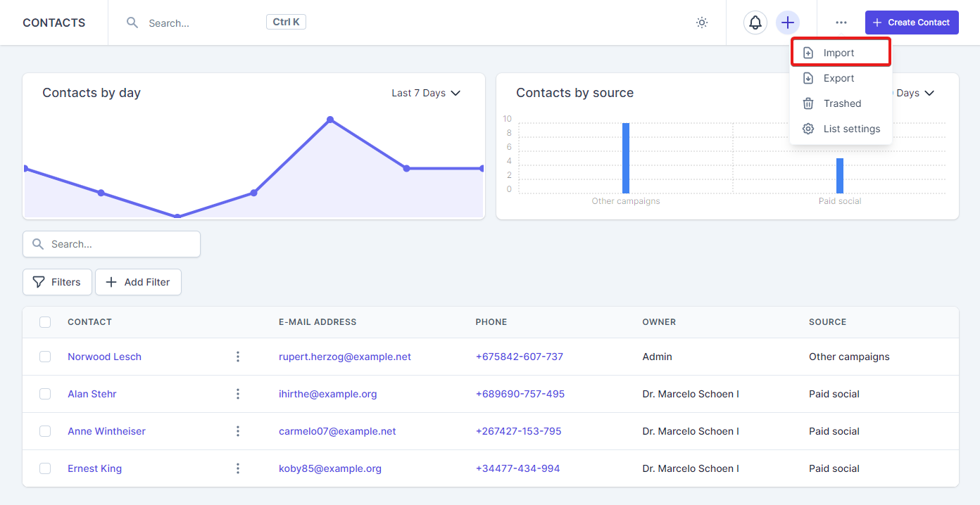This screenshot has width=980, height=505.
Task: Click the Create Contact button
Action: point(912,23)
